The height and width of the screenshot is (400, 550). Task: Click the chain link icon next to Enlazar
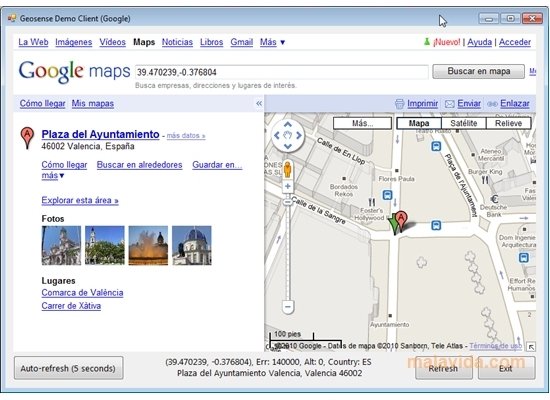492,104
